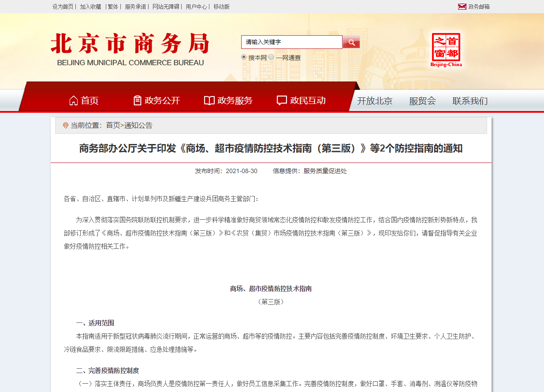Screen dimensions: 544x392
Task: Open the 网站无障碍 link
Action: pos(166,7)
